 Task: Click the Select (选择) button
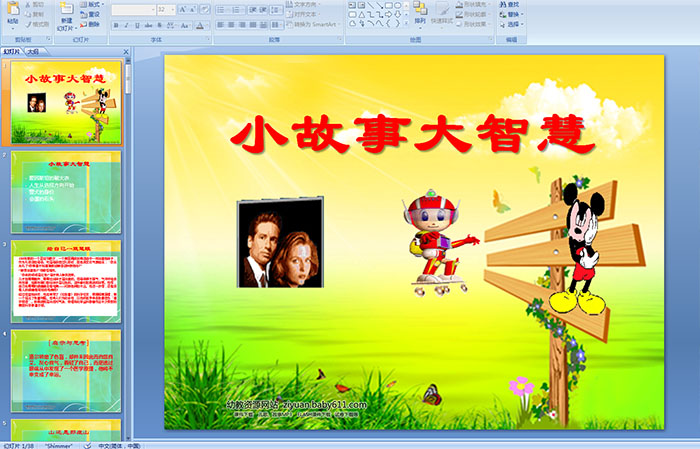coord(511,24)
